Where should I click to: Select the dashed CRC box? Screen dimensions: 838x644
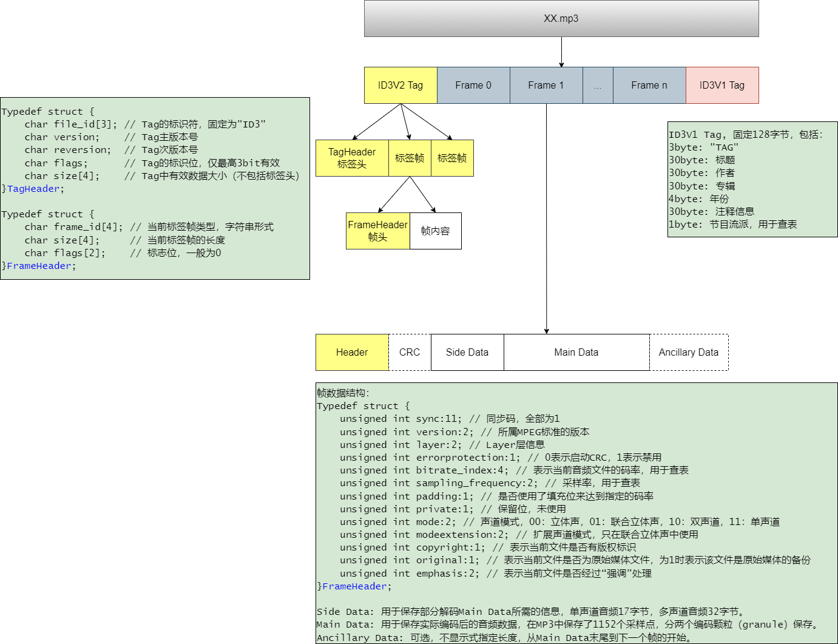[410, 352]
